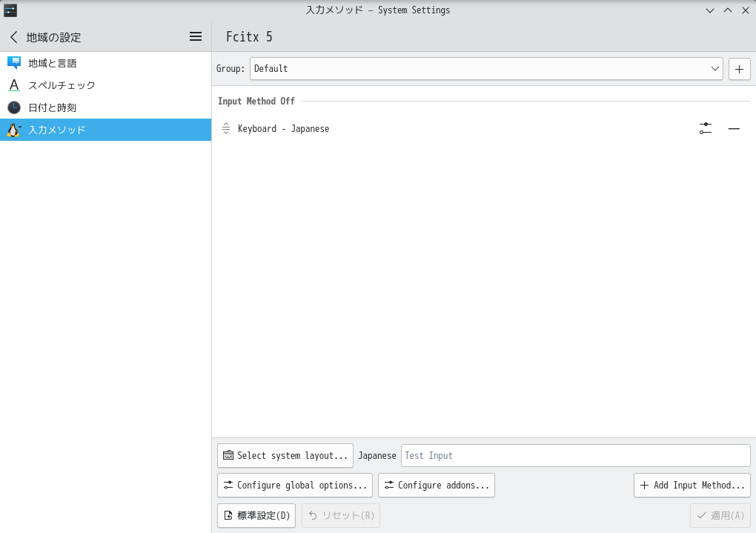Click the 地域と言語 speech bubble icon
Screen dimensions: 756x533
tap(14, 63)
